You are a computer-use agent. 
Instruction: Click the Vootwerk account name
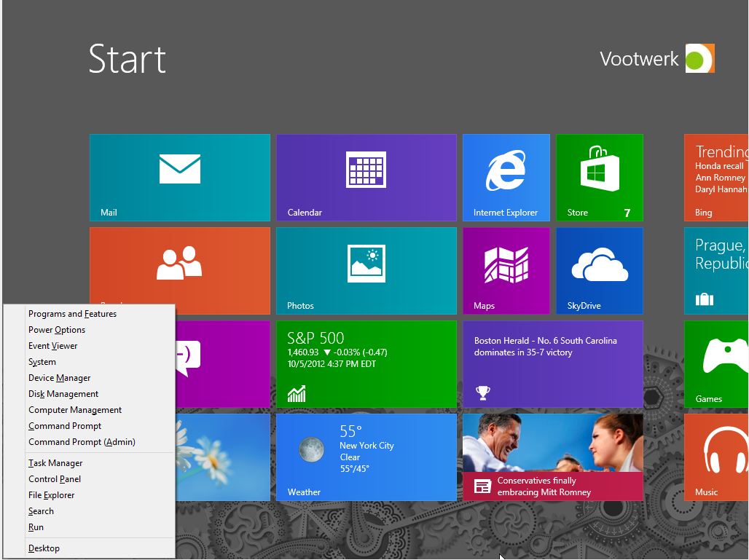point(639,59)
